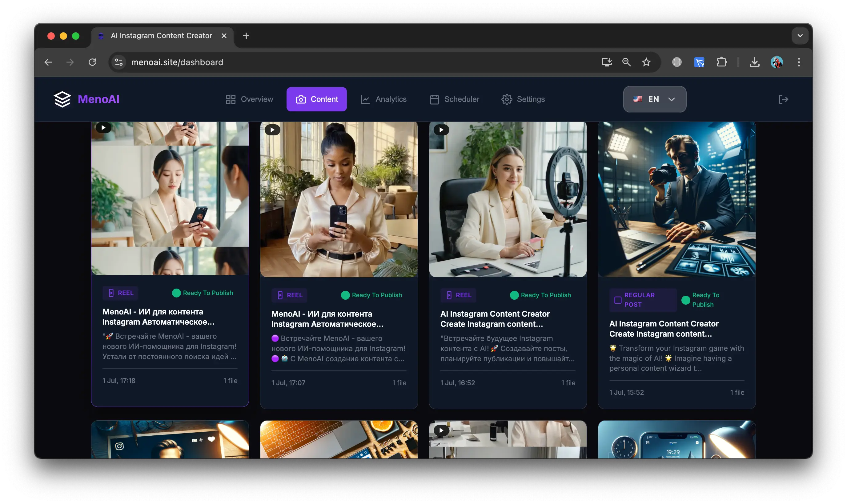Expand the tab search chevron
This screenshot has height=504, width=847.
800,36
